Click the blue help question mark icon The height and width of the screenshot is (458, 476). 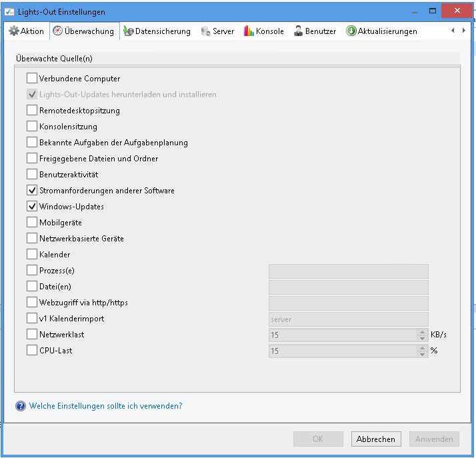[21, 406]
